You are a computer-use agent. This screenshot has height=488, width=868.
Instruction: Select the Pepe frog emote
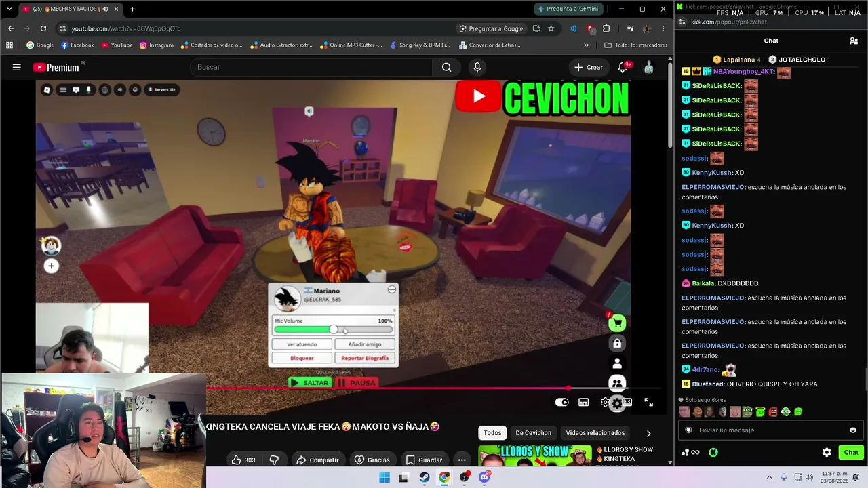(747, 411)
